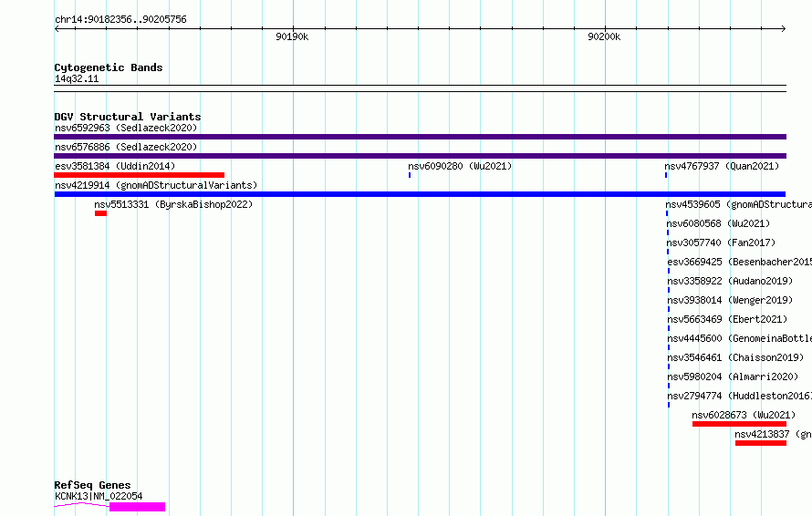Click the ruler's right arrowhead

click(x=784, y=29)
